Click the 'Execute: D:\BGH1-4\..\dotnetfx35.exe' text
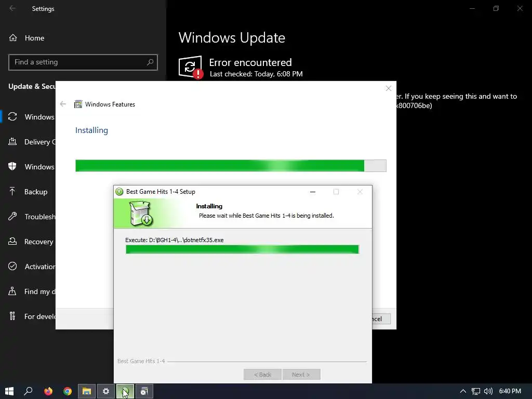This screenshot has width=532, height=399. [175, 240]
